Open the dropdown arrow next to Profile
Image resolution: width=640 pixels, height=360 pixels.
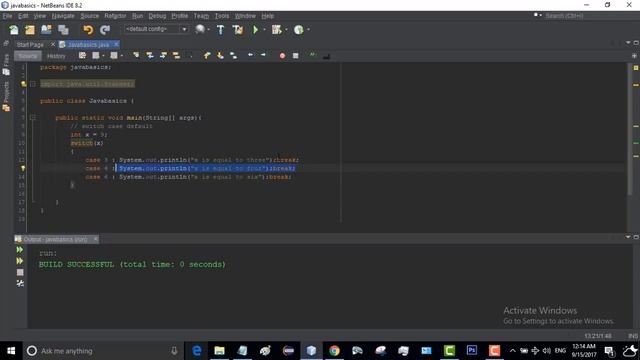308,30
